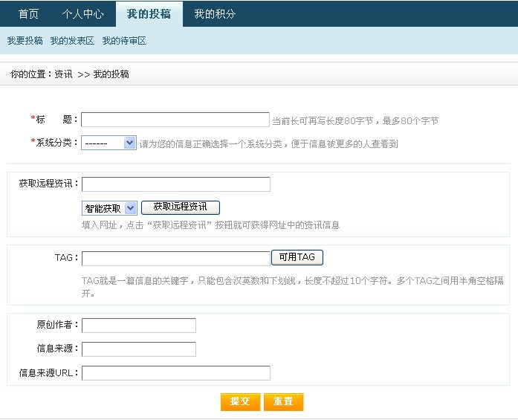Click the text starting 填入网址
This screenshot has width=518, height=420.
pos(211,225)
